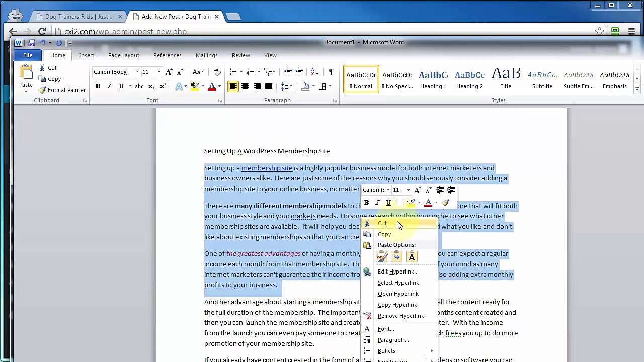Apply strikethrough from the ribbon
The width and height of the screenshot is (644, 362).
tap(139, 86)
